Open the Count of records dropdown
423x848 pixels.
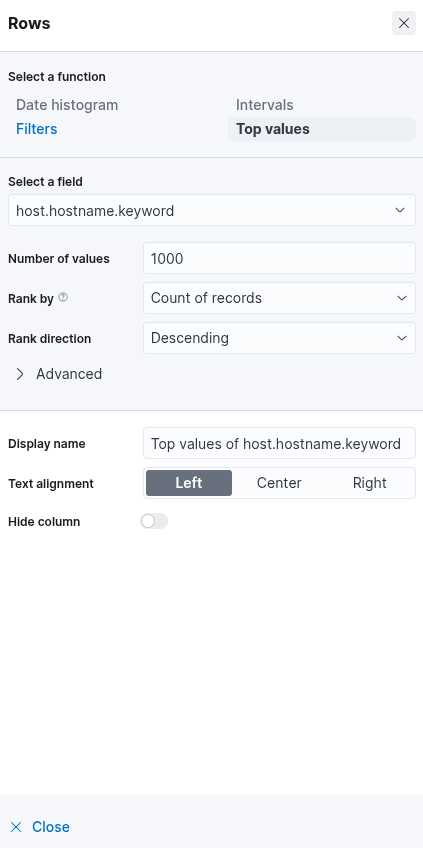click(279, 298)
